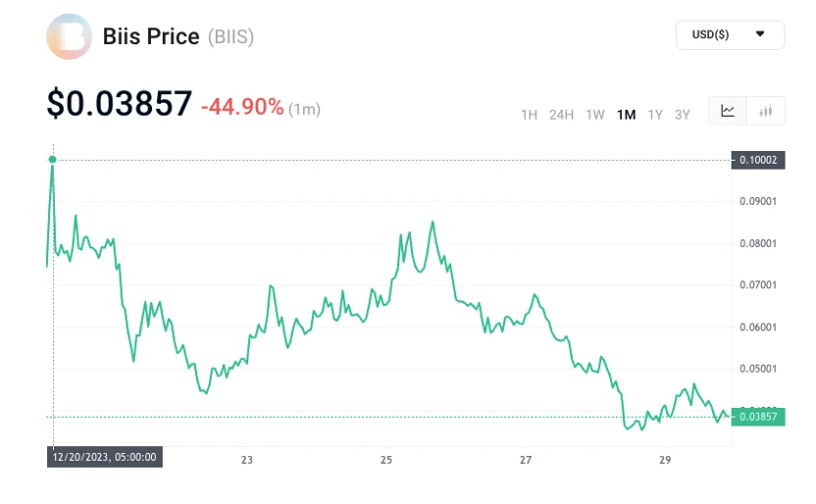Open the USD($) currency dropdown
Screen dimensions: 816x504
[730, 34]
